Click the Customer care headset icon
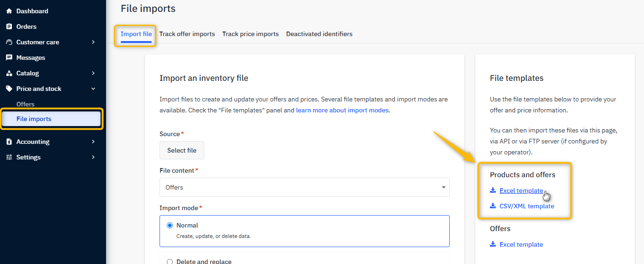 [9, 42]
